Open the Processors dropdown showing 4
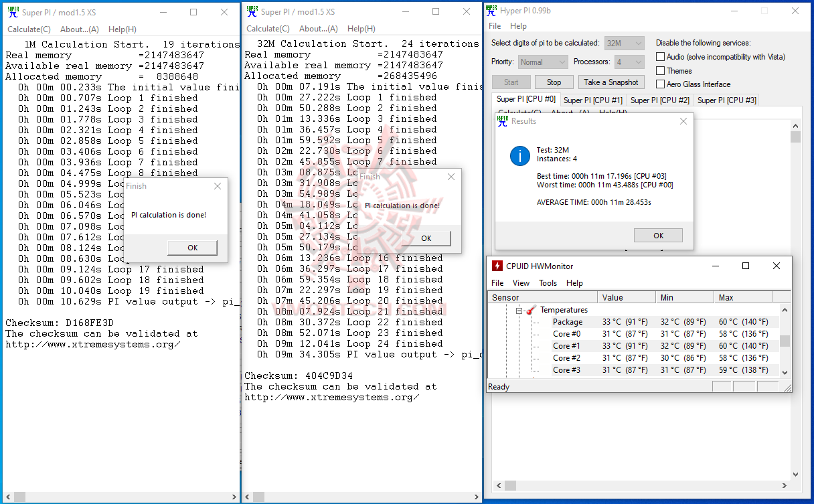Viewport: 814px width, 504px height. point(629,62)
